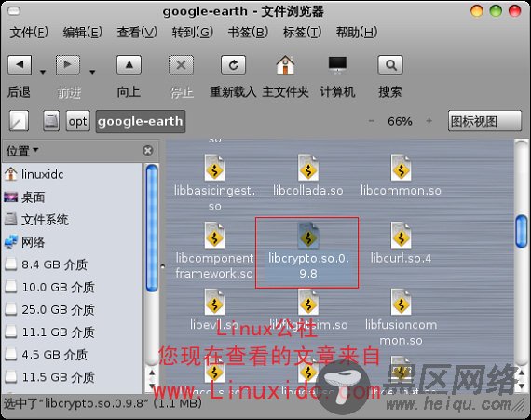Open 转到(G) menu
The image size is (531, 420).
click(192, 33)
